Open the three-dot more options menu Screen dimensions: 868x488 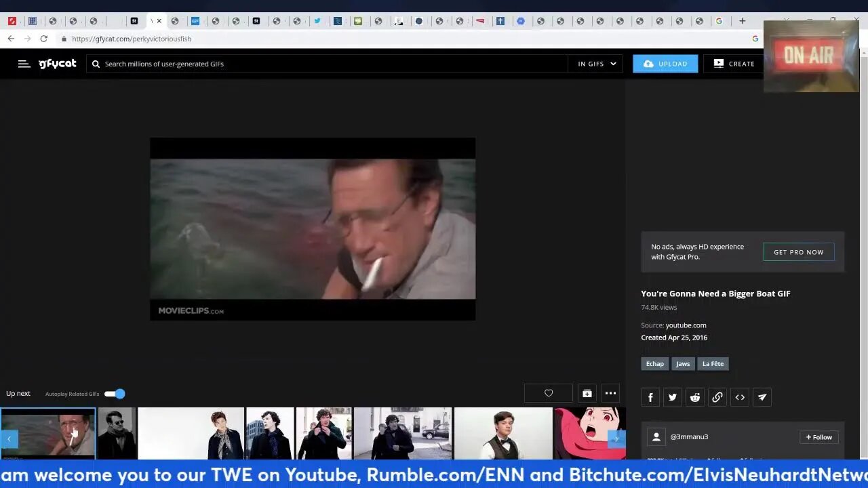coord(610,393)
